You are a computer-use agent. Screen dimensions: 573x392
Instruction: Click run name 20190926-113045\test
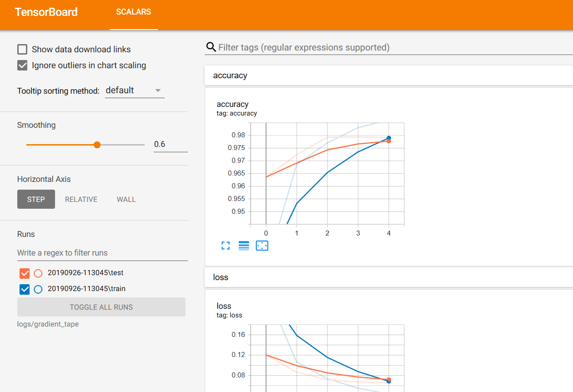tap(85, 273)
